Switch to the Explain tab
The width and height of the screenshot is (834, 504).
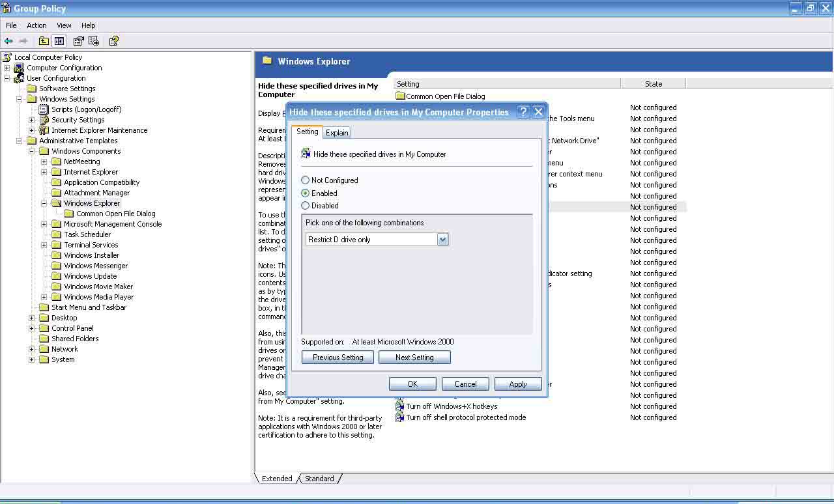(x=337, y=133)
